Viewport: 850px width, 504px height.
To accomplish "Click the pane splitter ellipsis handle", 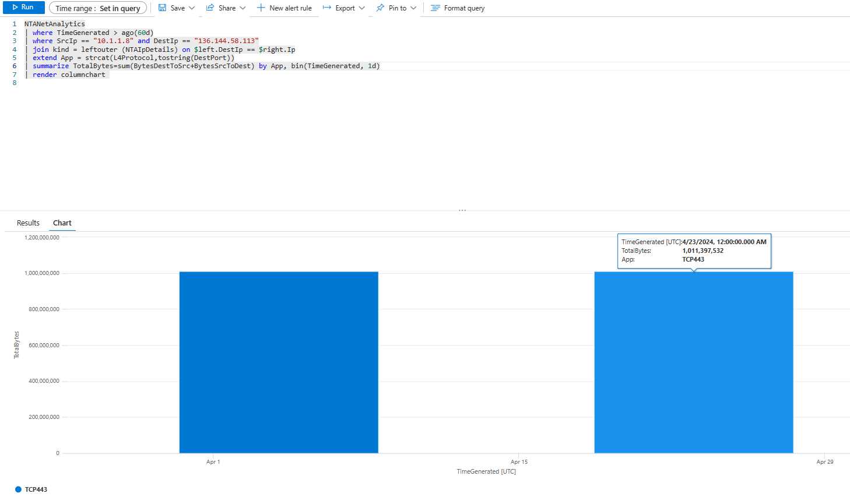I will click(x=462, y=210).
